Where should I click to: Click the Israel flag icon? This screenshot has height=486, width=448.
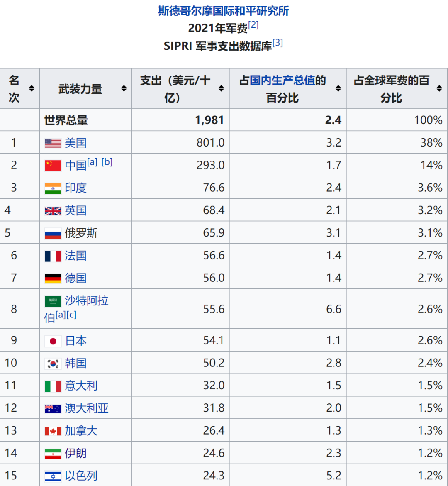[53, 476]
